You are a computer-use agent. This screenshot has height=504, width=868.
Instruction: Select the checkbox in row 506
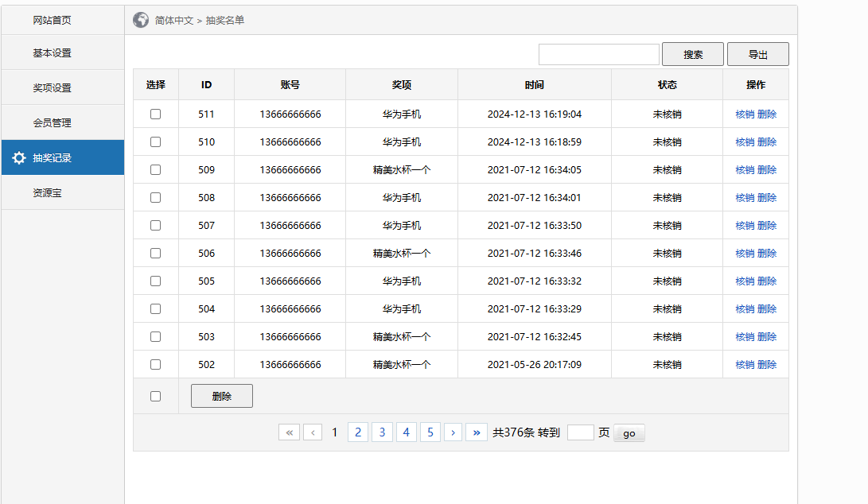click(156, 254)
